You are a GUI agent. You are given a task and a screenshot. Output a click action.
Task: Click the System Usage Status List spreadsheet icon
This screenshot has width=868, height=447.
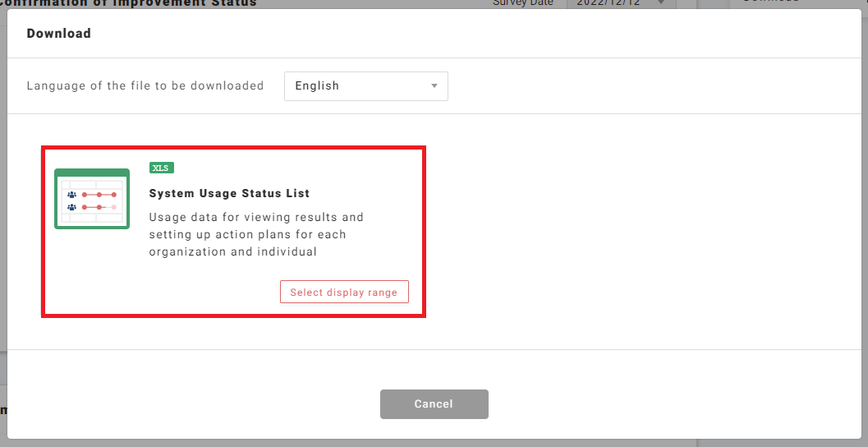coord(92,199)
